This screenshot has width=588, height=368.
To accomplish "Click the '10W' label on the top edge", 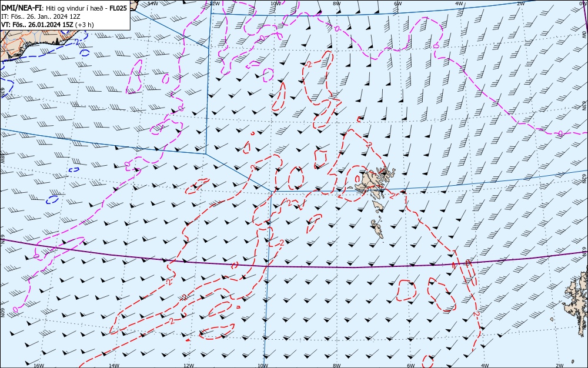I will (276, 4).
